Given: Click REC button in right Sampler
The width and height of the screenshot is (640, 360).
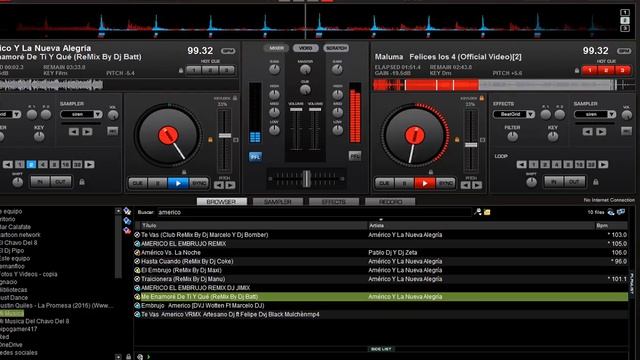Looking at the screenshot, I should click(626, 131).
